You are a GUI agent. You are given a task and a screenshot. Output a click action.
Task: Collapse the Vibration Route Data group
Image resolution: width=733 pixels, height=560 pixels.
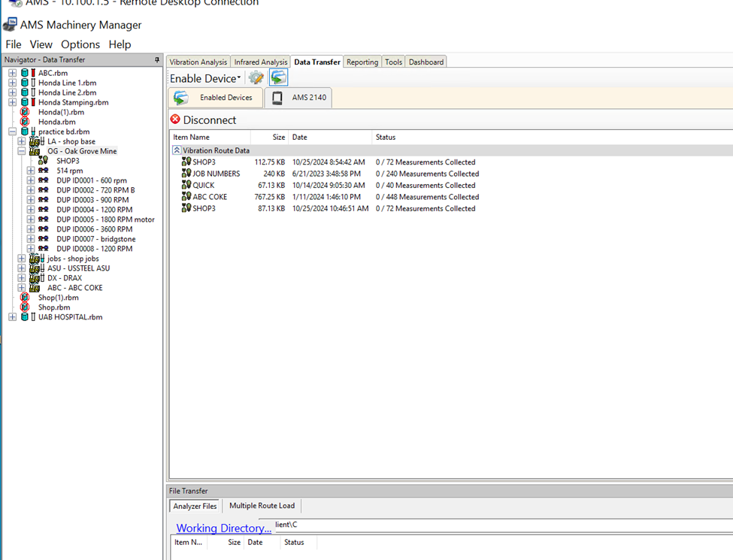tap(177, 150)
